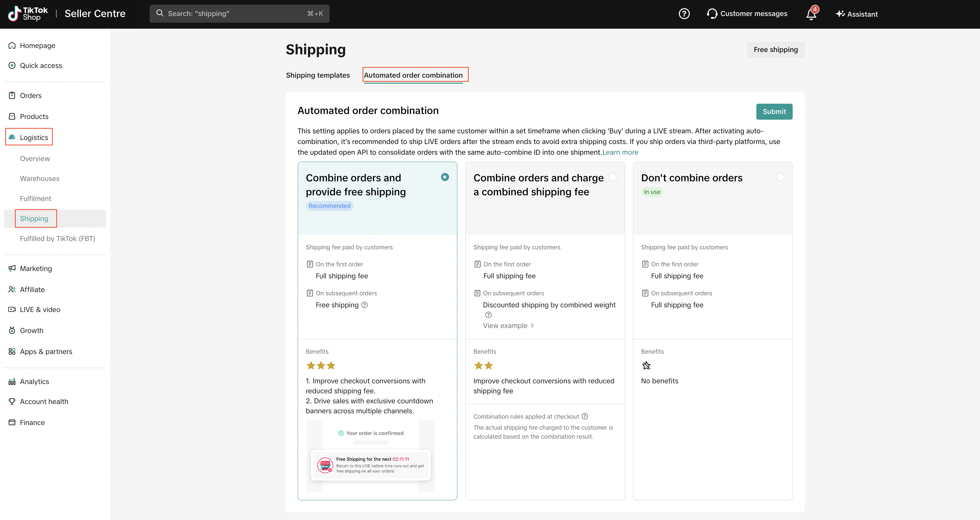Switch to Shipping templates tab
980x520 pixels.
coord(318,75)
